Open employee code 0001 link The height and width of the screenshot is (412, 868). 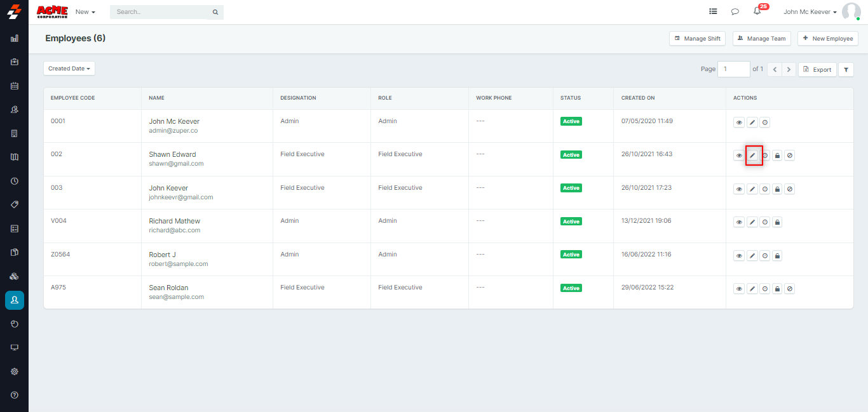[x=58, y=121]
